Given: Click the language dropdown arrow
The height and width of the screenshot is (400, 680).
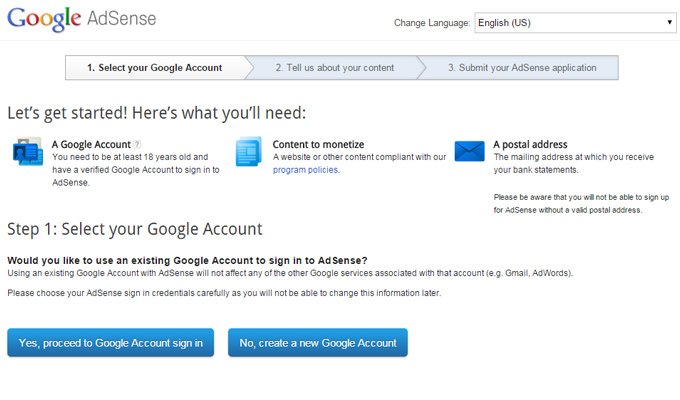Looking at the screenshot, I should coord(669,23).
